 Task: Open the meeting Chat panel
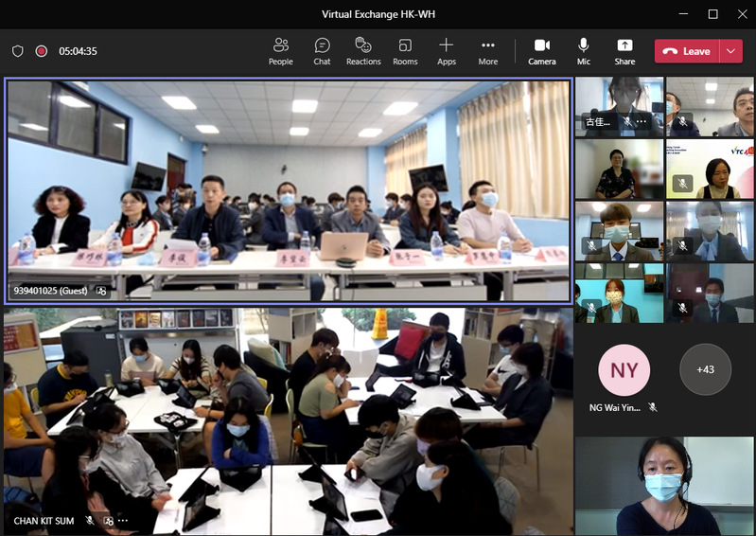(322, 51)
